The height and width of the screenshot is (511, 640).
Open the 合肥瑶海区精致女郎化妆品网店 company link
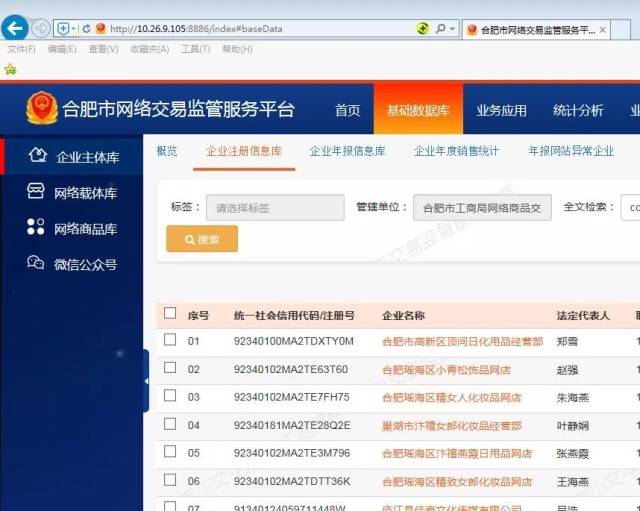pos(457,482)
